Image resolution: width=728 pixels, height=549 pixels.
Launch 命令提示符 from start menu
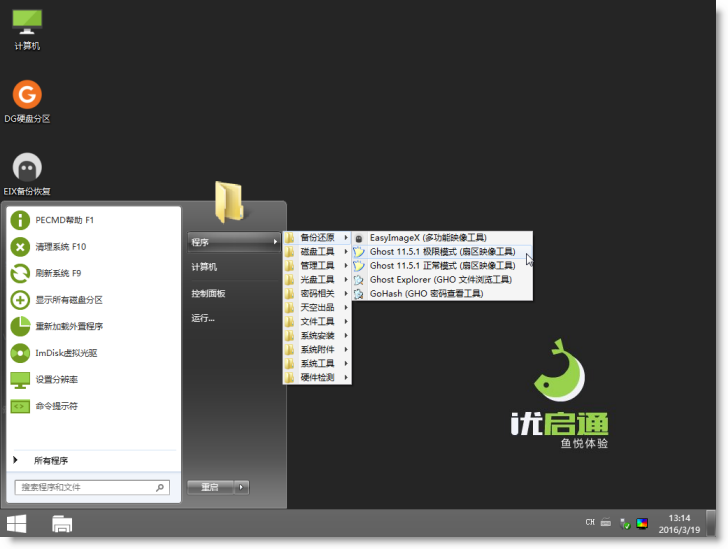pyautogui.click(x=56, y=406)
